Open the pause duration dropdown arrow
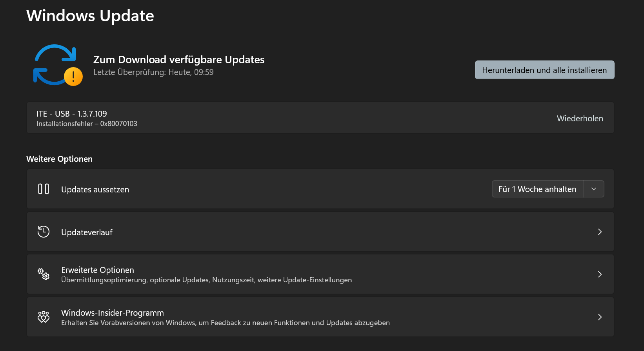This screenshot has width=644, height=351. (594, 189)
